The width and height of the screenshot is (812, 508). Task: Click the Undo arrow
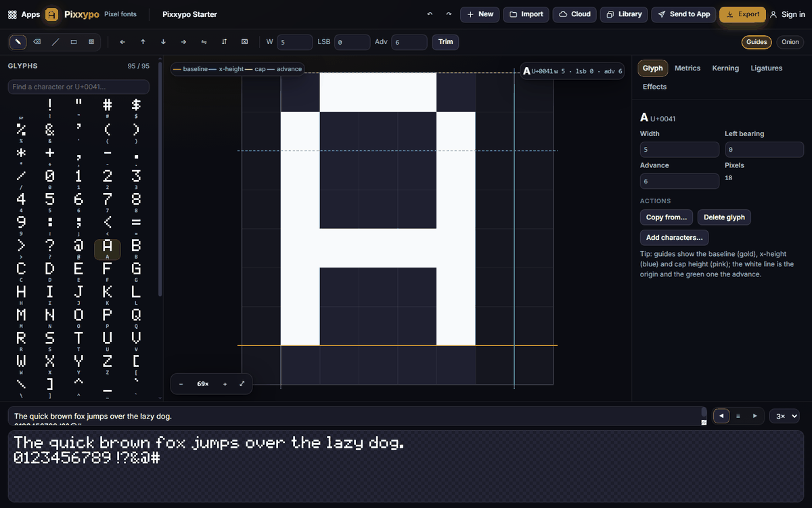coord(430,14)
